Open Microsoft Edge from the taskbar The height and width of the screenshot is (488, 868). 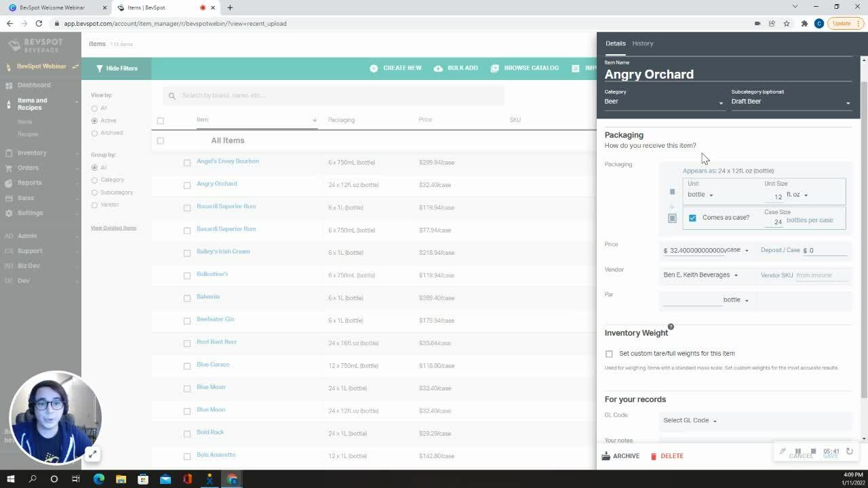coord(99,479)
